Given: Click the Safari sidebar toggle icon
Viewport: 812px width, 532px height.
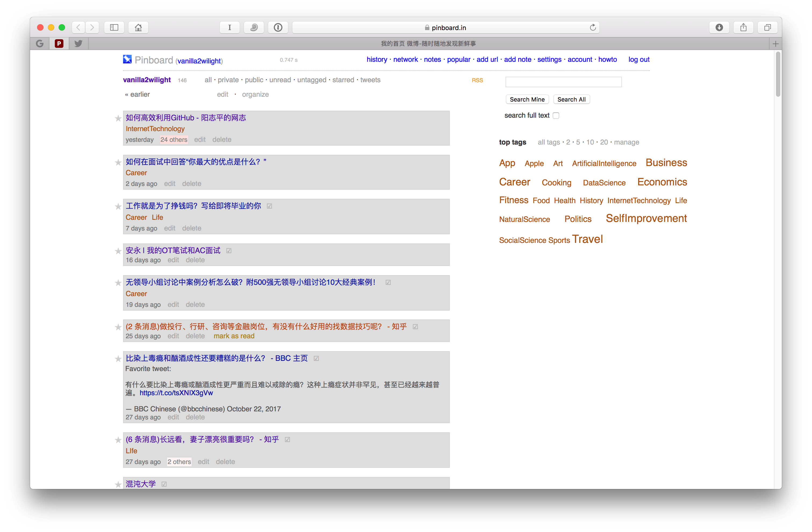Looking at the screenshot, I should [114, 27].
